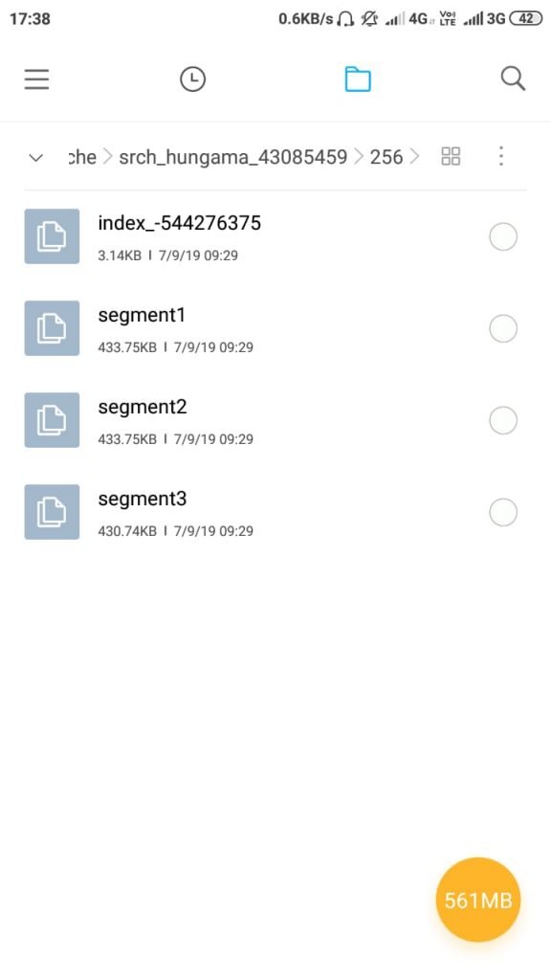Screen dimensions: 551x980
Task: Tap the 256 folder breadcrumb
Action: 386,156
